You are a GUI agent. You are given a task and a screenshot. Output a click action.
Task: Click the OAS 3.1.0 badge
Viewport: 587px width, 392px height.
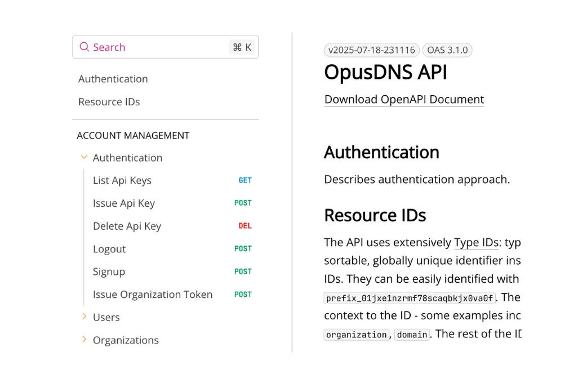click(447, 50)
